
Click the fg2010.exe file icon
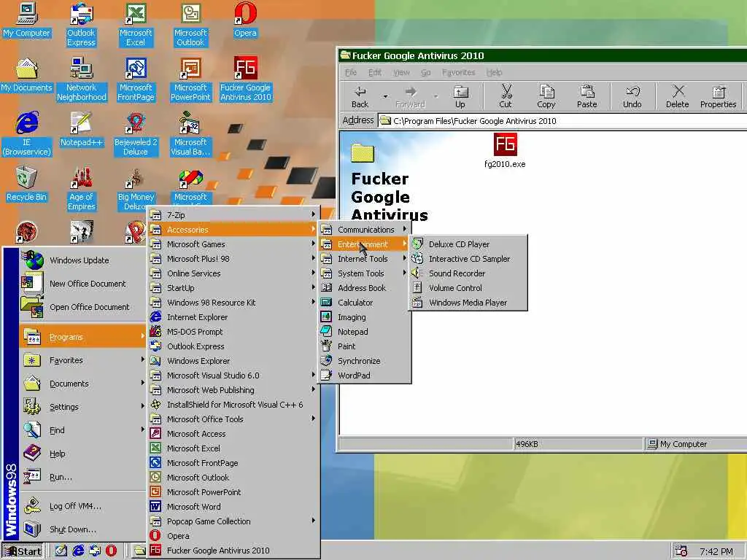tap(505, 144)
